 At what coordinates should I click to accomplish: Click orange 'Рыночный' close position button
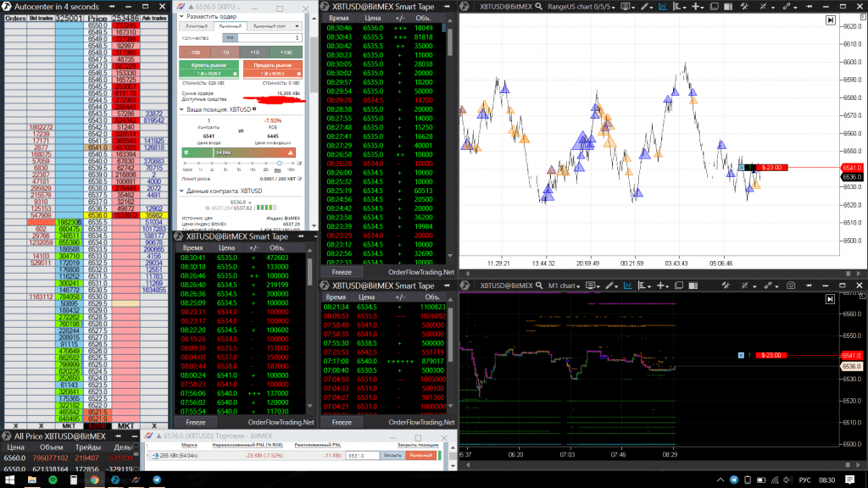click(x=420, y=455)
